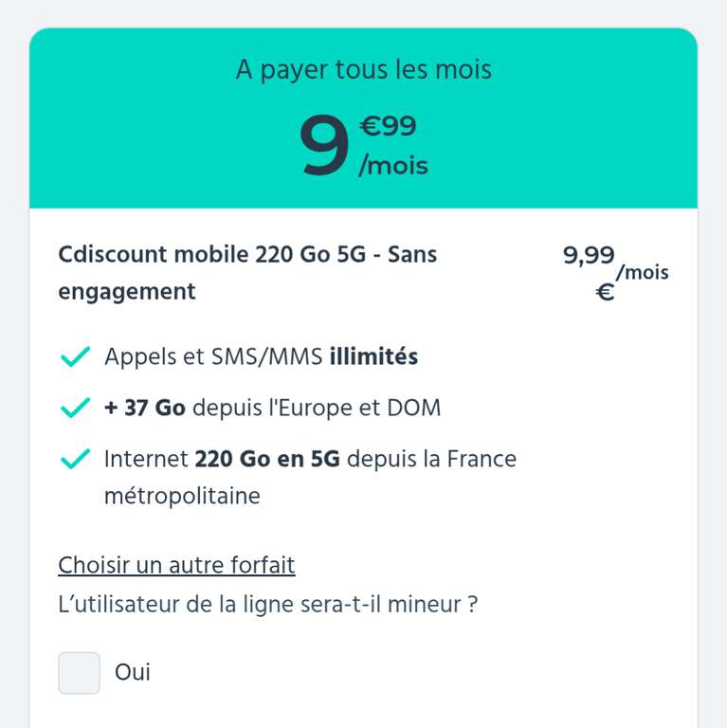Open the Choisir un autre forfait link
This screenshot has height=728, width=727.
(176, 566)
